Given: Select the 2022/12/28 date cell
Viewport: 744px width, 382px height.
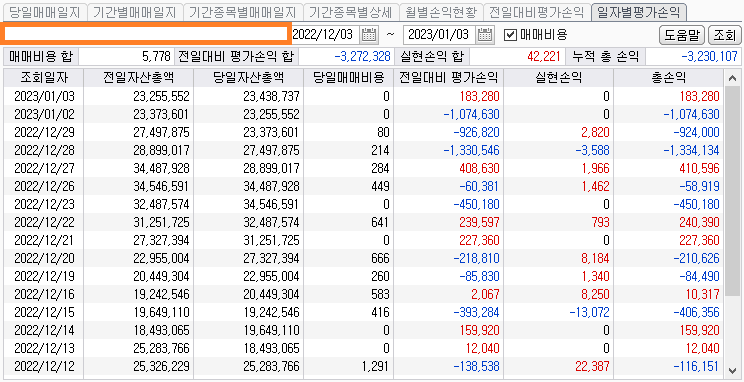Looking at the screenshot, I should point(44,150).
